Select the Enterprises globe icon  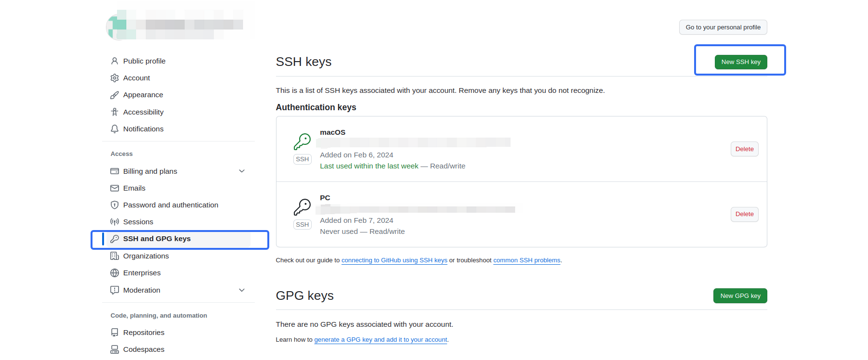coord(114,272)
